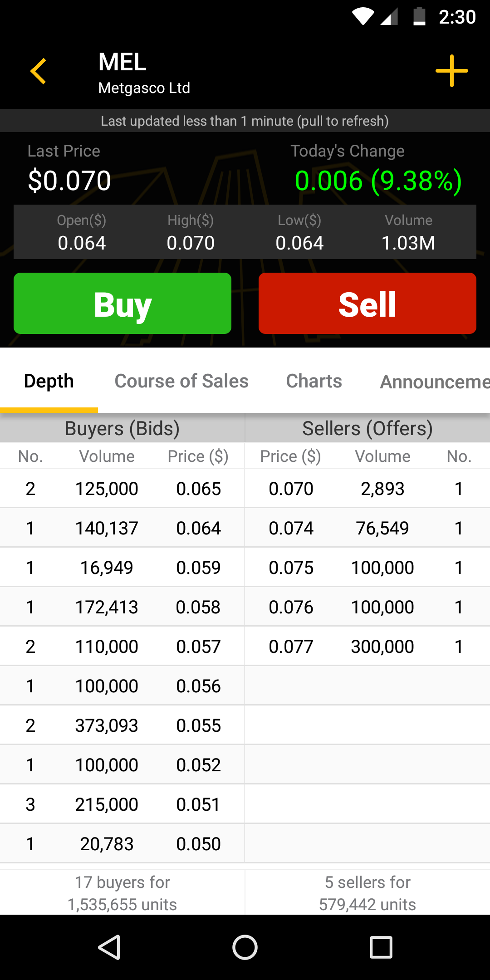
Task: Select bid price 0.057
Action: click(x=199, y=647)
